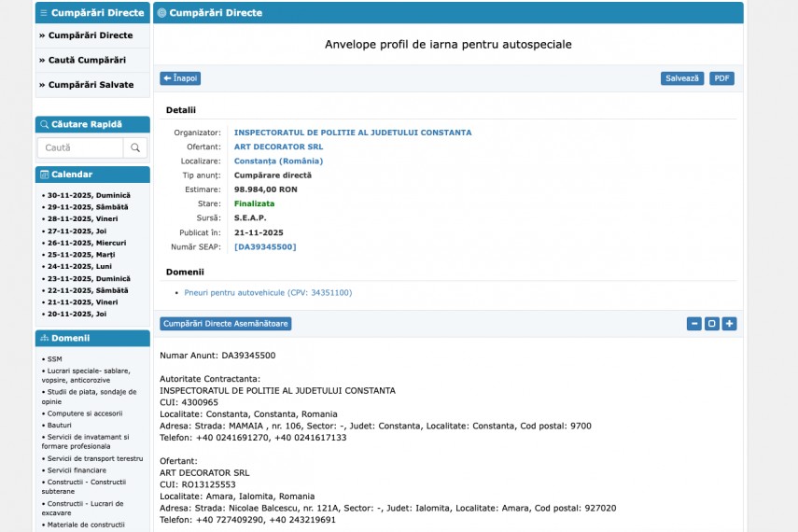Click the circular icon in main header
The width and height of the screenshot is (798, 532).
point(162,13)
